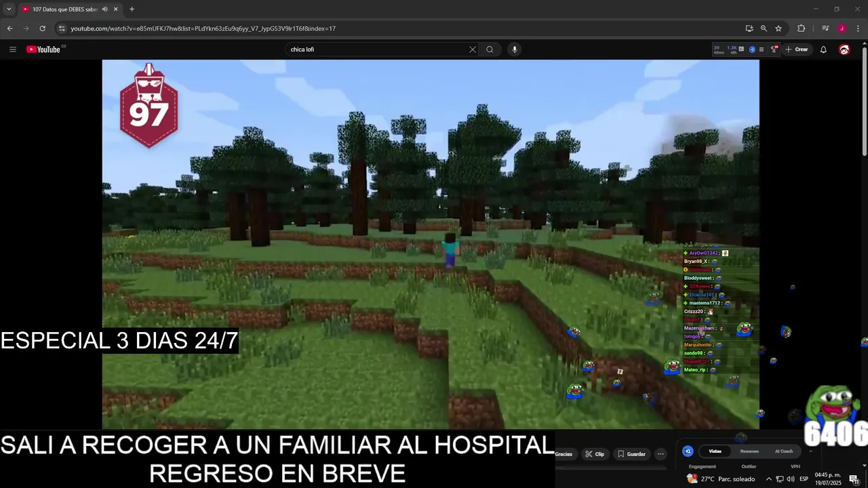The image size is (868, 488).
Task: Click the Minecraft video player area
Action: [431, 244]
